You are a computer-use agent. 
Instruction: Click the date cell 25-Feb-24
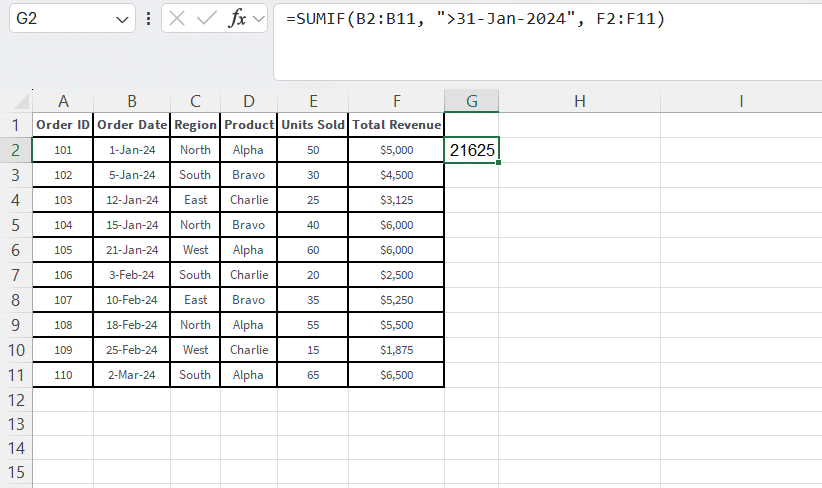[132, 350]
